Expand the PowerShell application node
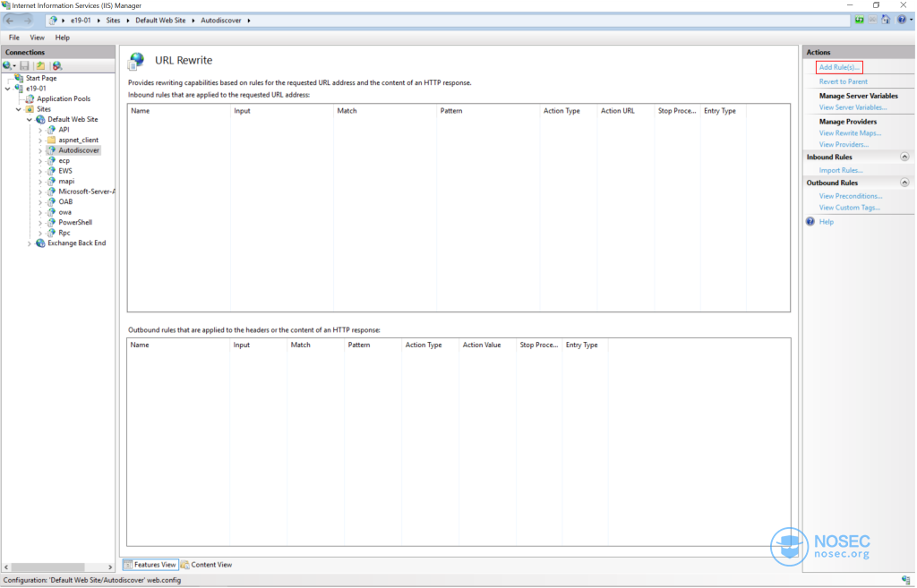 [40, 223]
